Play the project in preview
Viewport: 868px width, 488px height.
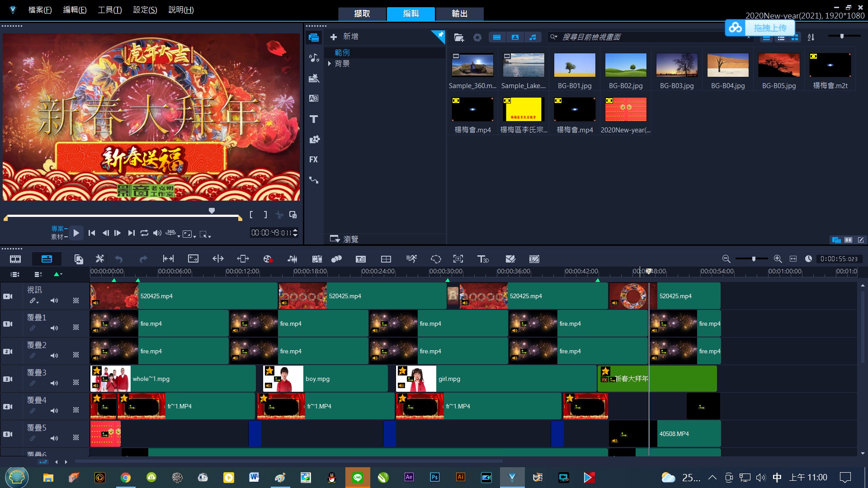[x=76, y=233]
